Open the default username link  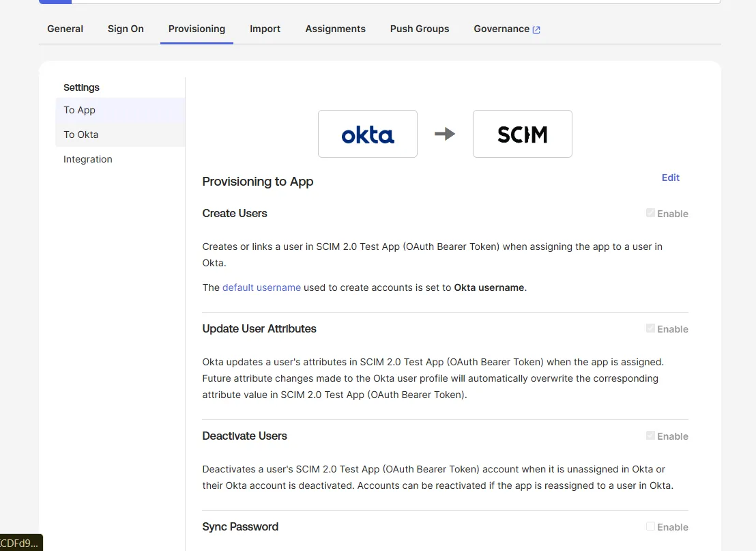click(x=261, y=287)
